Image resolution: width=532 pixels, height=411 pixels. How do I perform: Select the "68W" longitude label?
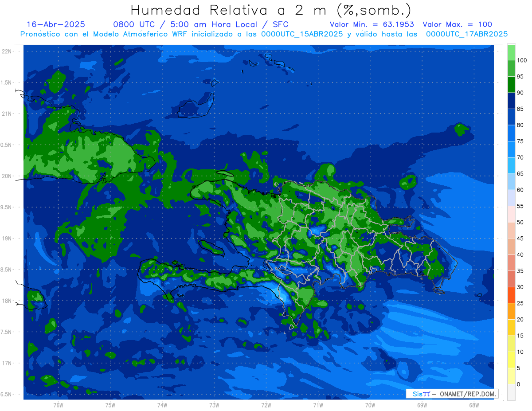point(474,405)
